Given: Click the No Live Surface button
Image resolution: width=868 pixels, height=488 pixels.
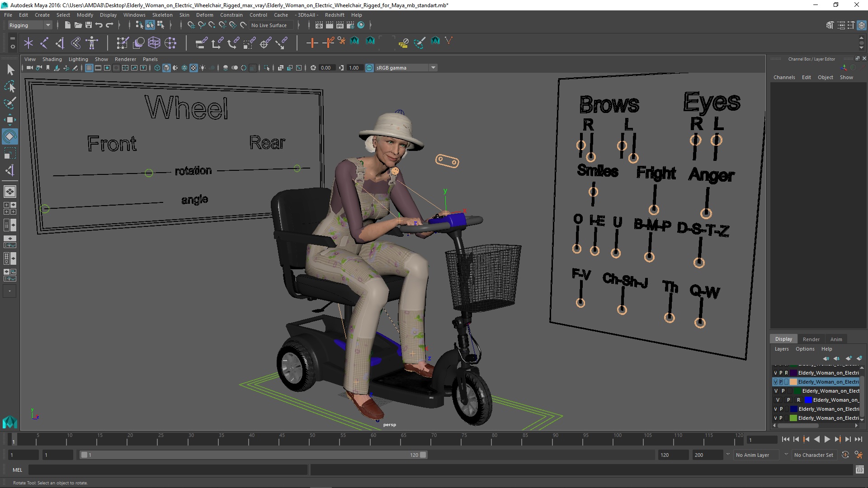Looking at the screenshot, I should pyautogui.click(x=269, y=25).
